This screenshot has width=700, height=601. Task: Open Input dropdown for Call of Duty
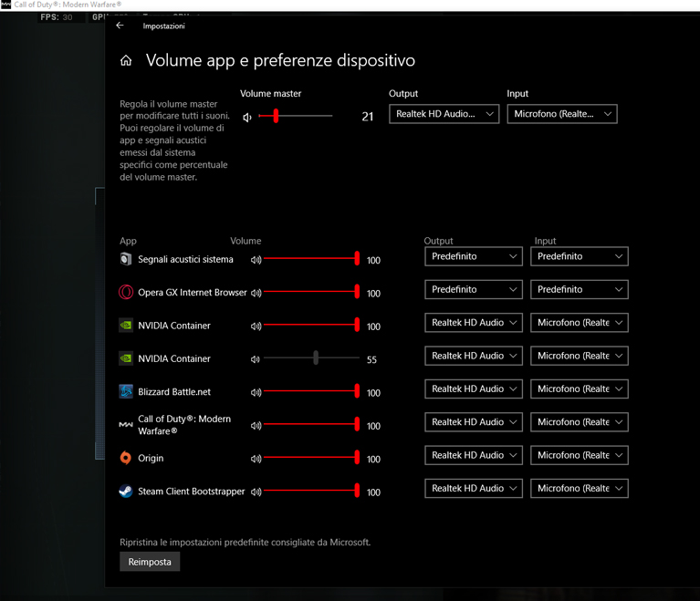pos(580,422)
